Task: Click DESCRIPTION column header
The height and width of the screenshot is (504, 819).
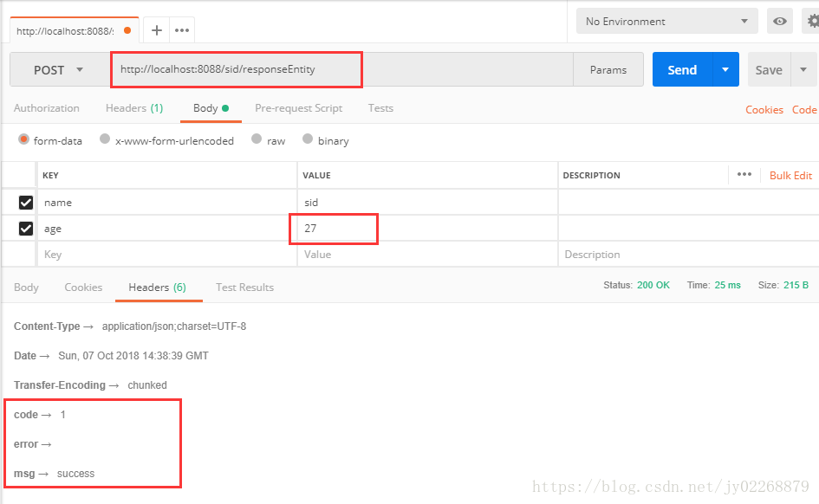Action: pos(591,175)
